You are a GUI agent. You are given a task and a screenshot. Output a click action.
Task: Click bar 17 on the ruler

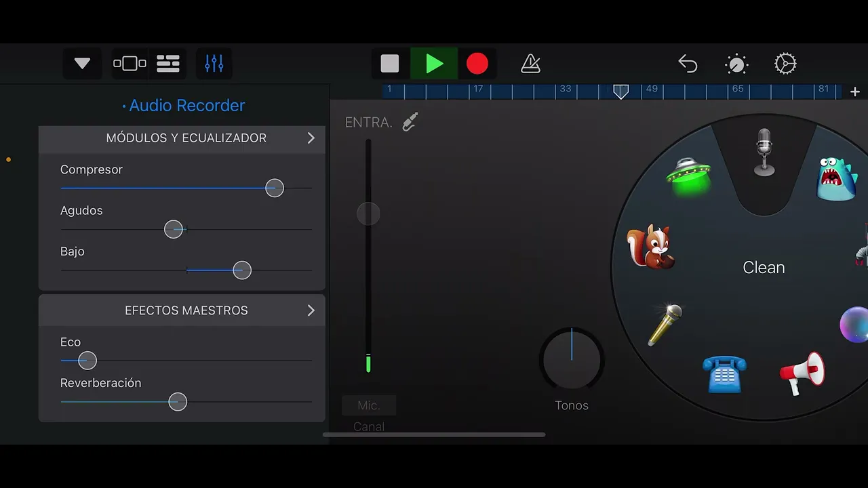pos(478,89)
